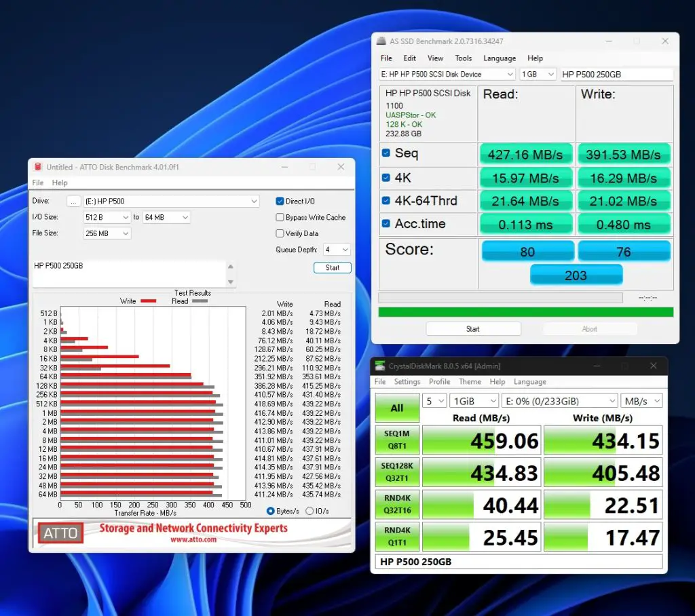Image resolution: width=695 pixels, height=616 pixels.
Task: Open the 1 GB test size dropdown in AS SSD
Action: pos(538,74)
